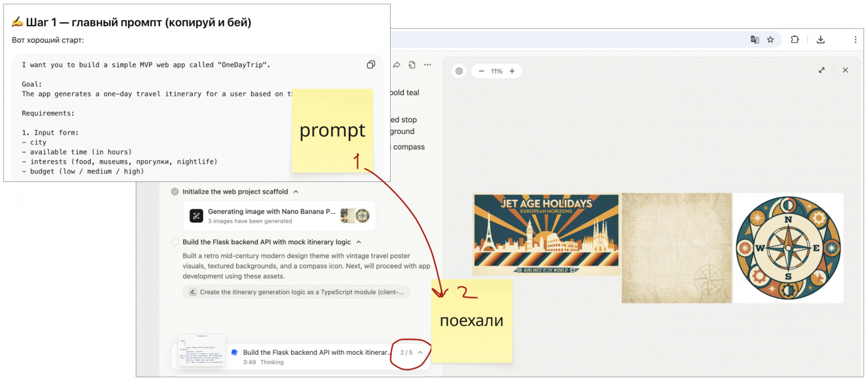The width and height of the screenshot is (868, 382).
Task: Click code line '- interests (food, museums...)'
Action: tap(120, 161)
